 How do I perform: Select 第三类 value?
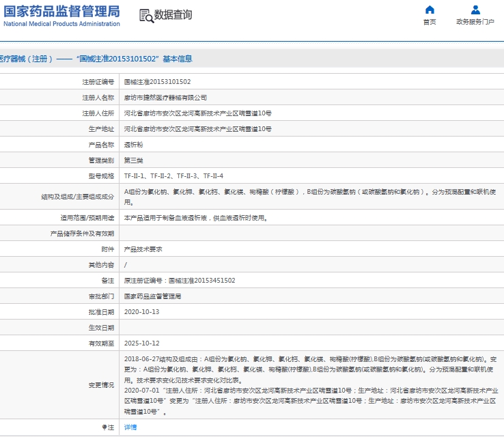(x=133, y=160)
